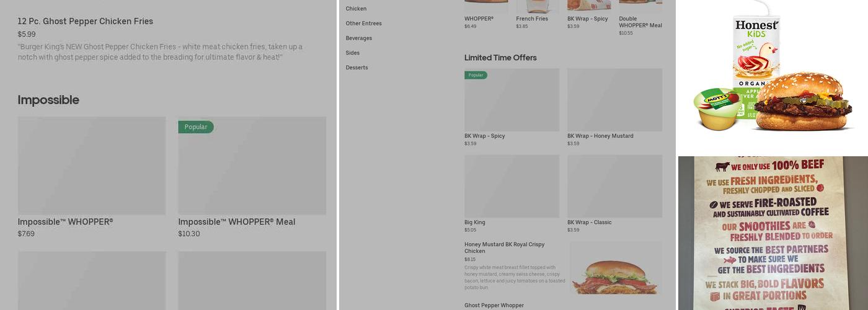The width and height of the screenshot is (868, 310).
Task: Open 12 Pc. Ghost Pepper Chicken Fries item
Action: [x=86, y=21]
